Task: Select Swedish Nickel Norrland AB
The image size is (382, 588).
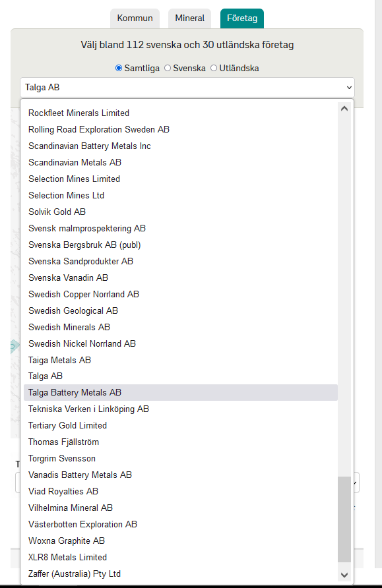Action: [181, 344]
